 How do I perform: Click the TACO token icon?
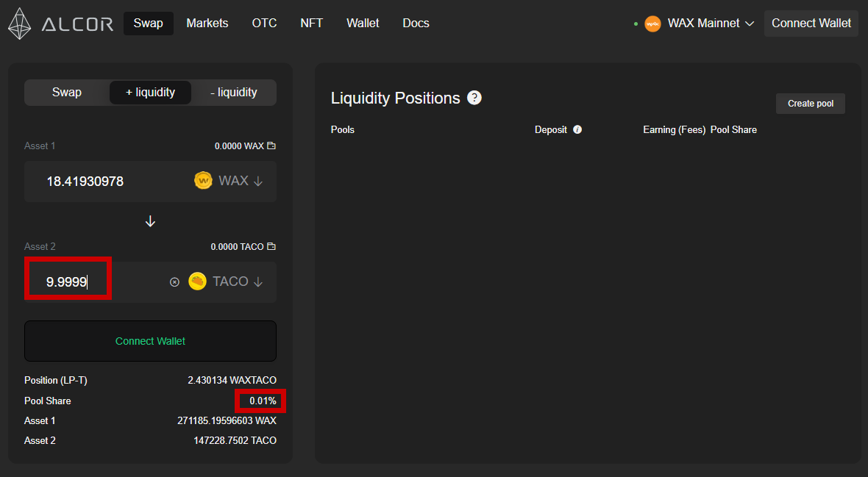197,281
